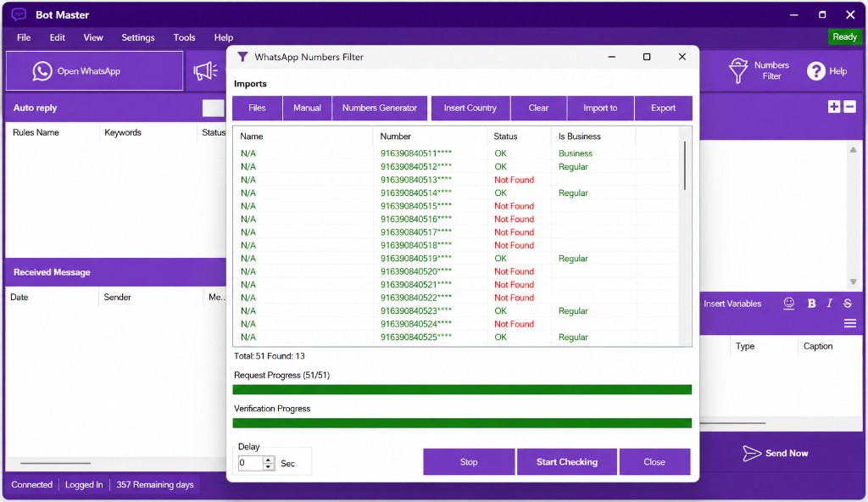
Task: Open the emoji picker smiley icon
Action: [789, 303]
